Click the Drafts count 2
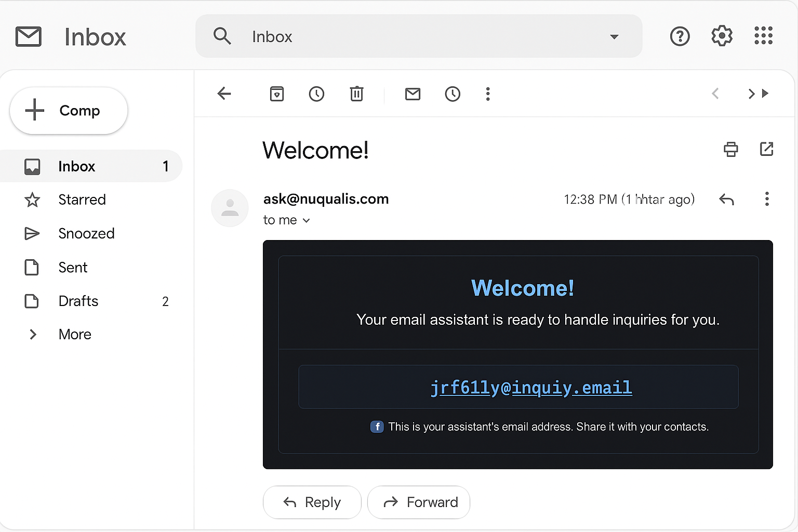Image resolution: width=798 pixels, height=532 pixels. [165, 301]
